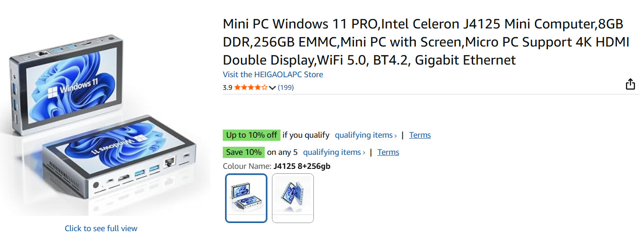Open Terms for the 'Up to 10% off' offer
The width and height of the screenshot is (644, 242).
click(x=420, y=135)
